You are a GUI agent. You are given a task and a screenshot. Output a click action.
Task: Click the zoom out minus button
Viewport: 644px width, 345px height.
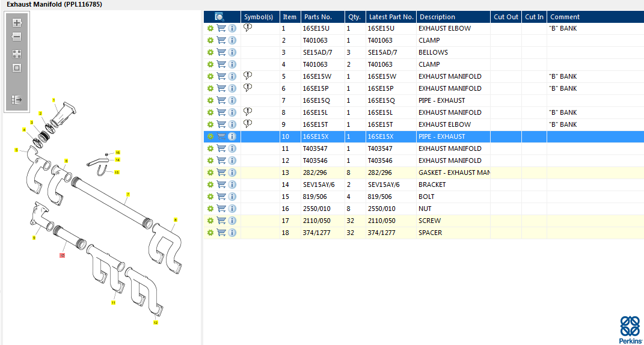(x=17, y=37)
